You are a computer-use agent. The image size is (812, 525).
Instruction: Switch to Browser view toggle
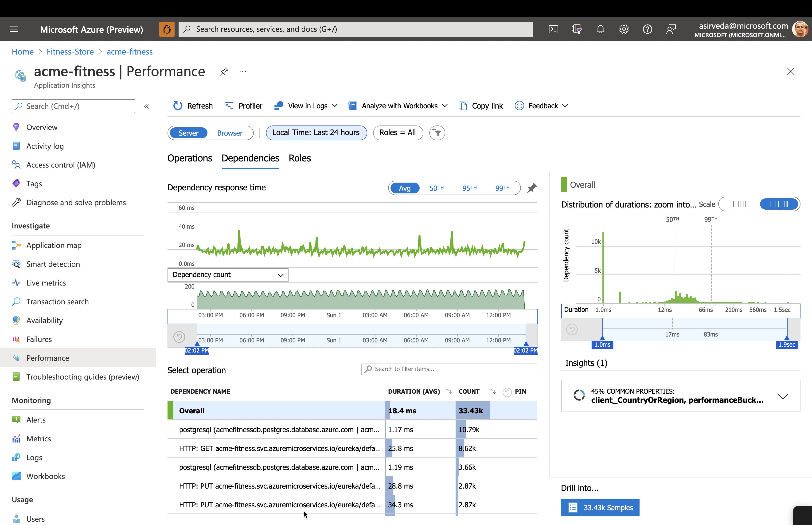(x=230, y=133)
